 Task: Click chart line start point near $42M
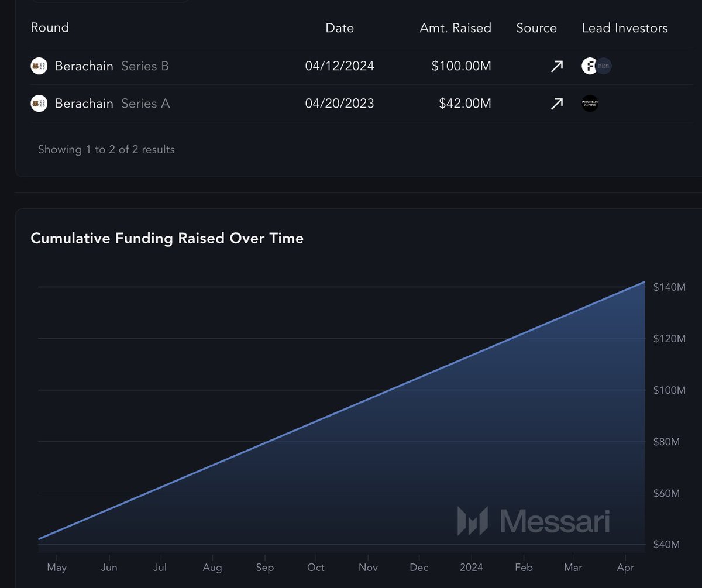(x=39, y=539)
